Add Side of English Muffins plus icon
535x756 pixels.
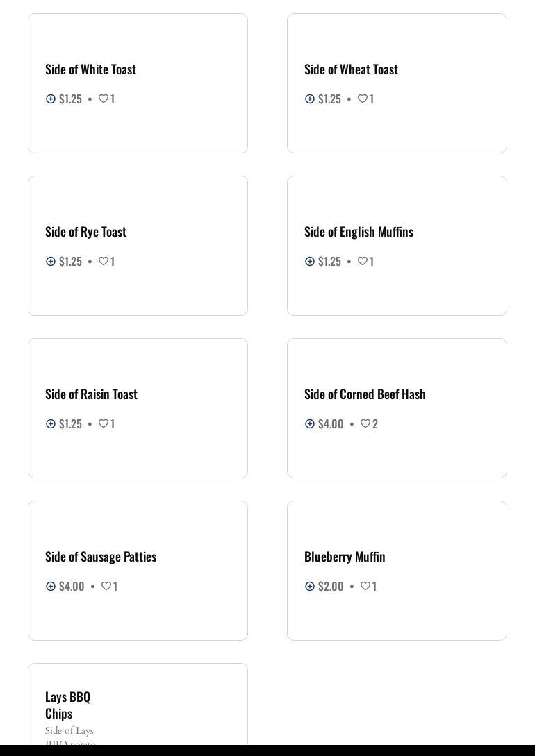(x=310, y=262)
